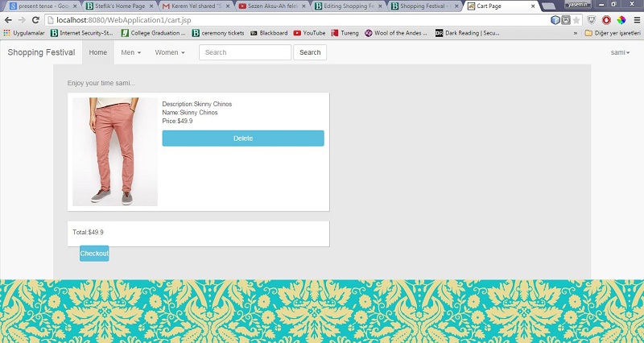Click the colorful wheel extension icon
This screenshot has width=644, height=343.
(x=620, y=19)
